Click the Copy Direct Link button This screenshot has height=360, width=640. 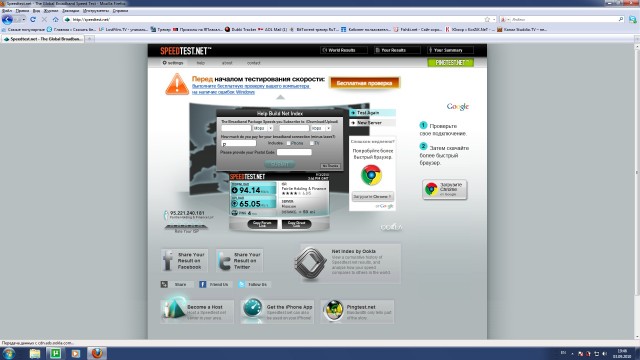point(296,224)
